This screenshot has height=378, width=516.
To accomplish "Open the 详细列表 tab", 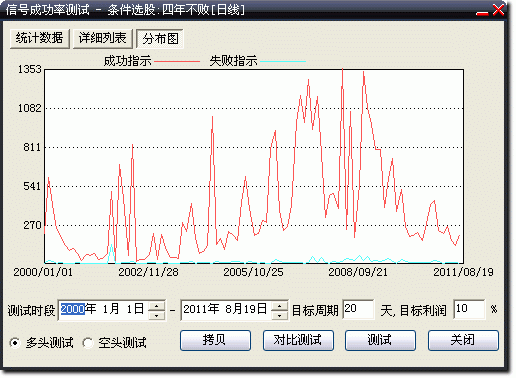I will click(103, 38).
